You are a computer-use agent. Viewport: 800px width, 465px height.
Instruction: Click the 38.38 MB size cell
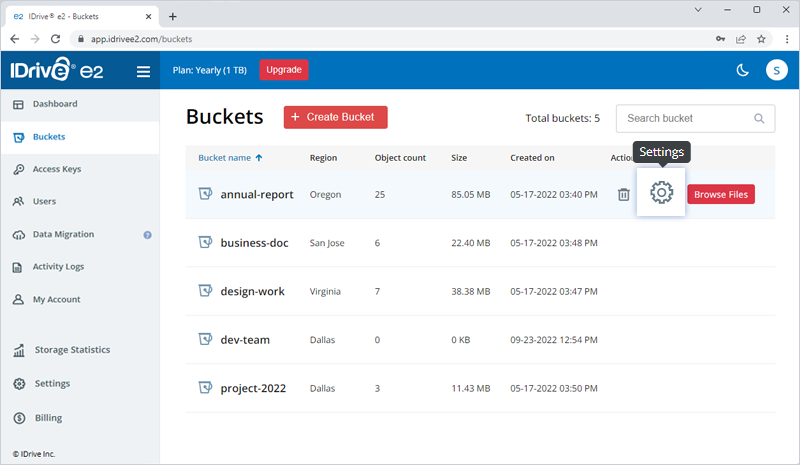[470, 291]
